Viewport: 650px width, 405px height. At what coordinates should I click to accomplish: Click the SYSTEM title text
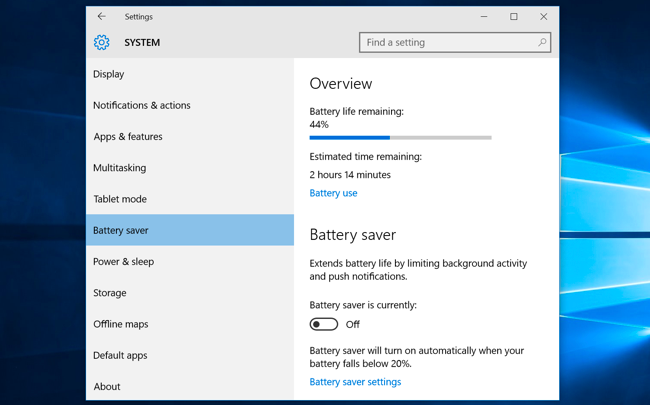[142, 43]
